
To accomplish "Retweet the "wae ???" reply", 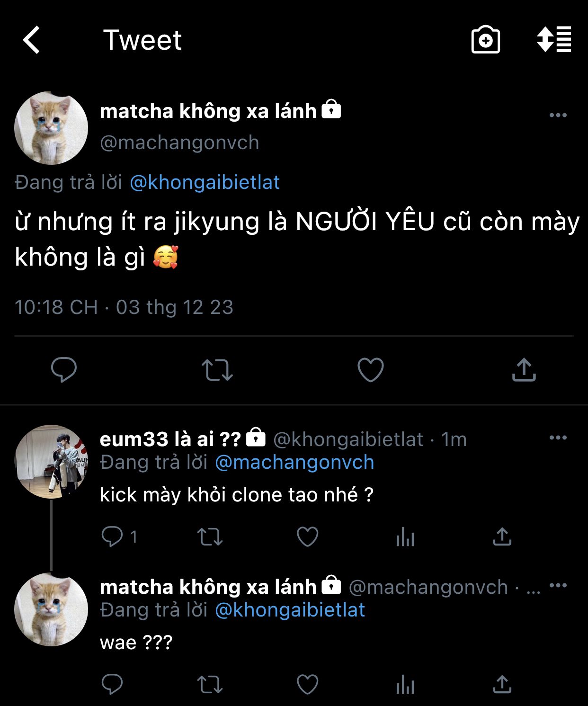I will pyautogui.click(x=209, y=685).
